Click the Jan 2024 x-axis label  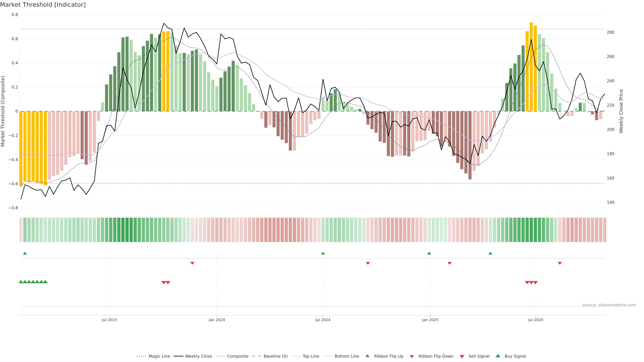217,320
